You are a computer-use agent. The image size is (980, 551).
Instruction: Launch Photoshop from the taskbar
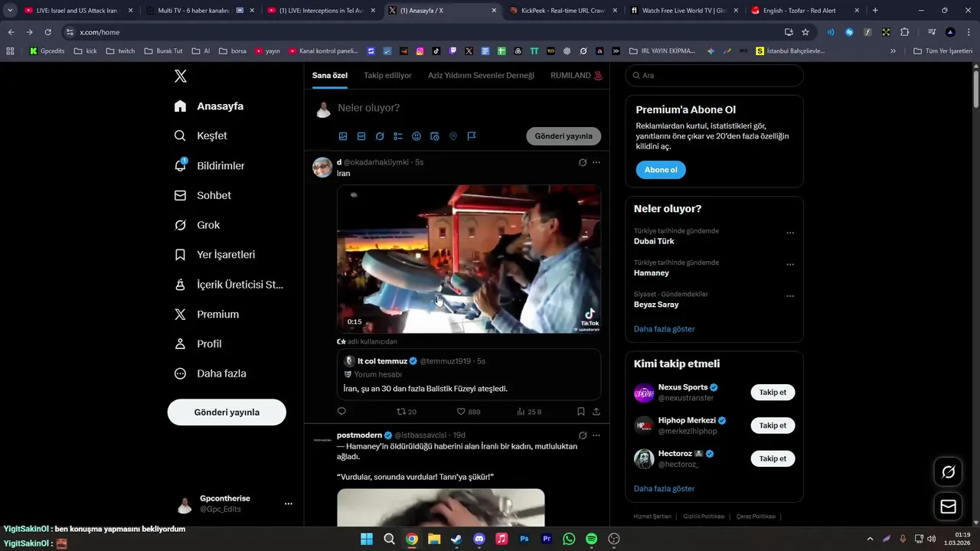[x=524, y=539]
